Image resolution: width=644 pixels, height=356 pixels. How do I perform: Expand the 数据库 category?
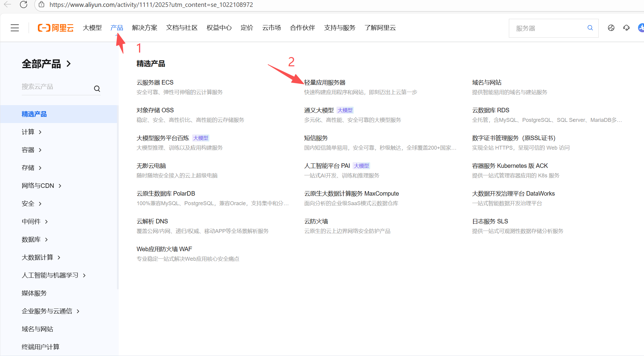click(35, 240)
